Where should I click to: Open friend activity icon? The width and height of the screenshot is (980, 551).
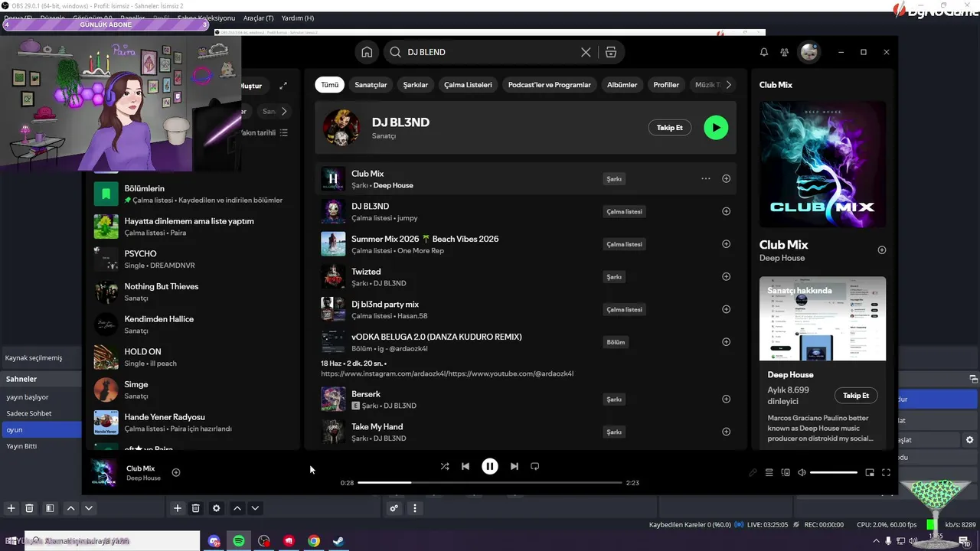point(785,52)
